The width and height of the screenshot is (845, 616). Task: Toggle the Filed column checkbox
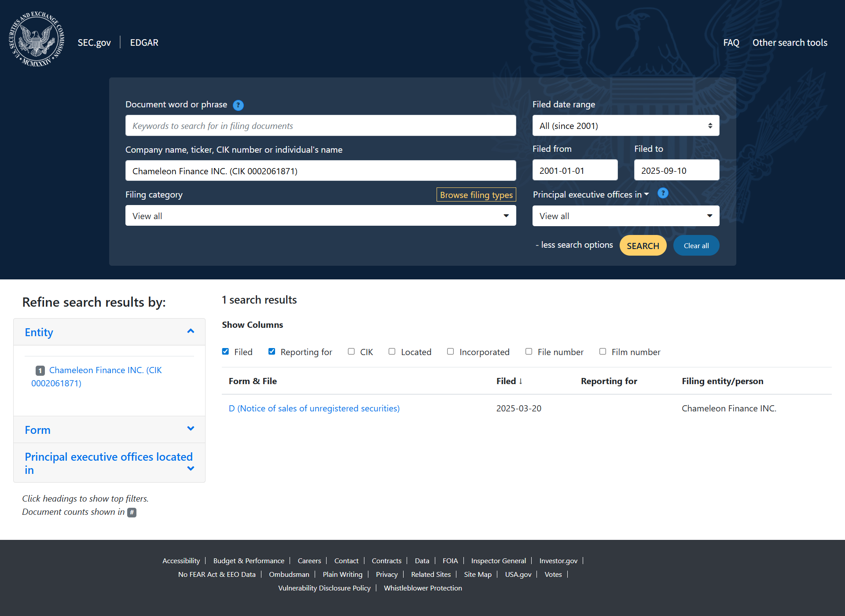(225, 352)
